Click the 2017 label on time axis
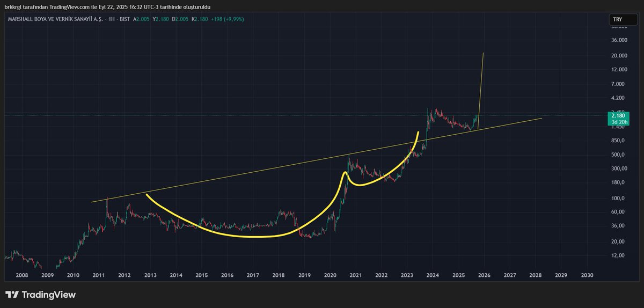Viewport: 644px width, 308px height. (x=253, y=275)
